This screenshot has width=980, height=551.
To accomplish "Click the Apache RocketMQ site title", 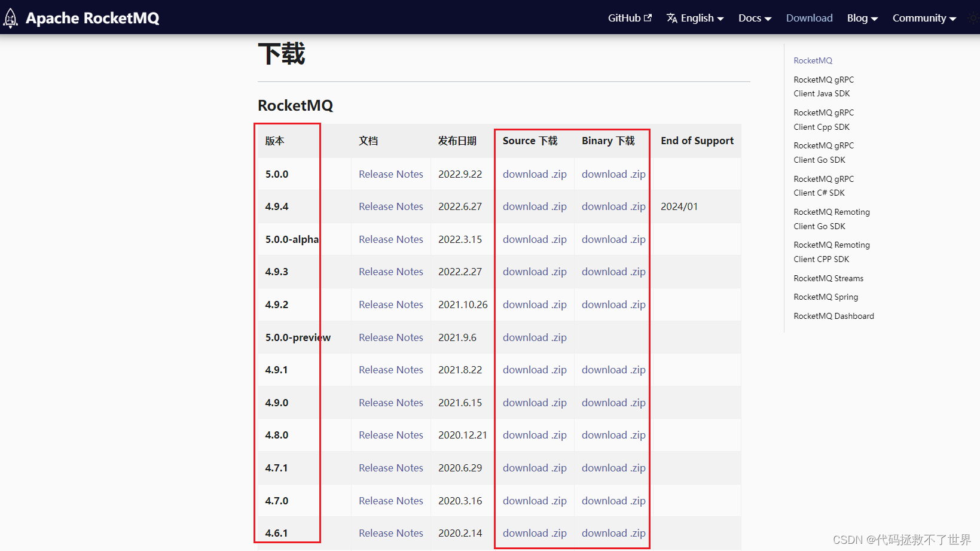I will (x=92, y=18).
